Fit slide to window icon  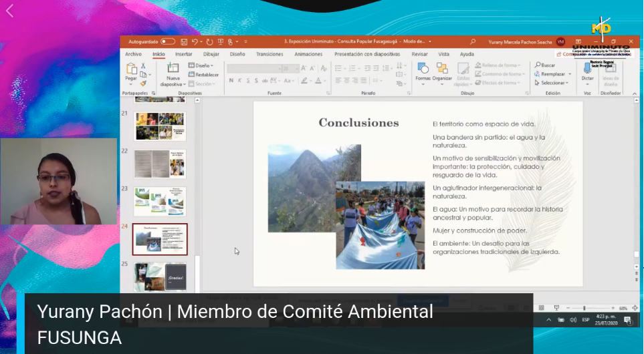pyautogui.click(x=635, y=308)
